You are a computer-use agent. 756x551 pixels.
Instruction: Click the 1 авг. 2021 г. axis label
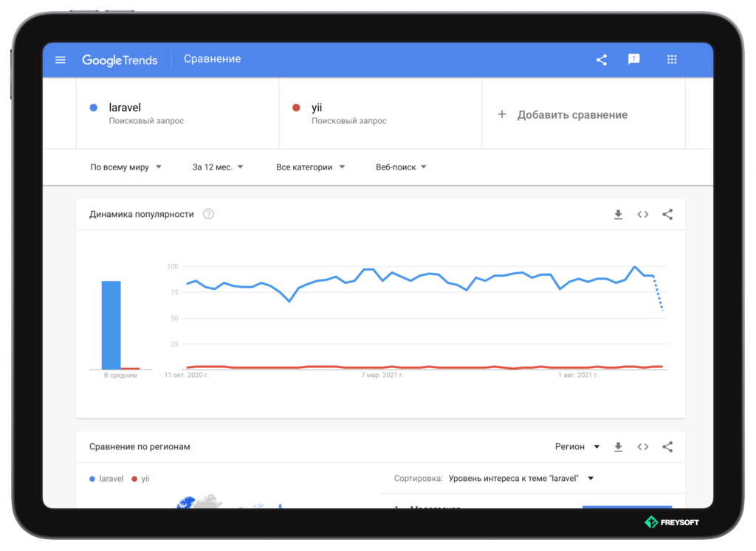tap(578, 375)
